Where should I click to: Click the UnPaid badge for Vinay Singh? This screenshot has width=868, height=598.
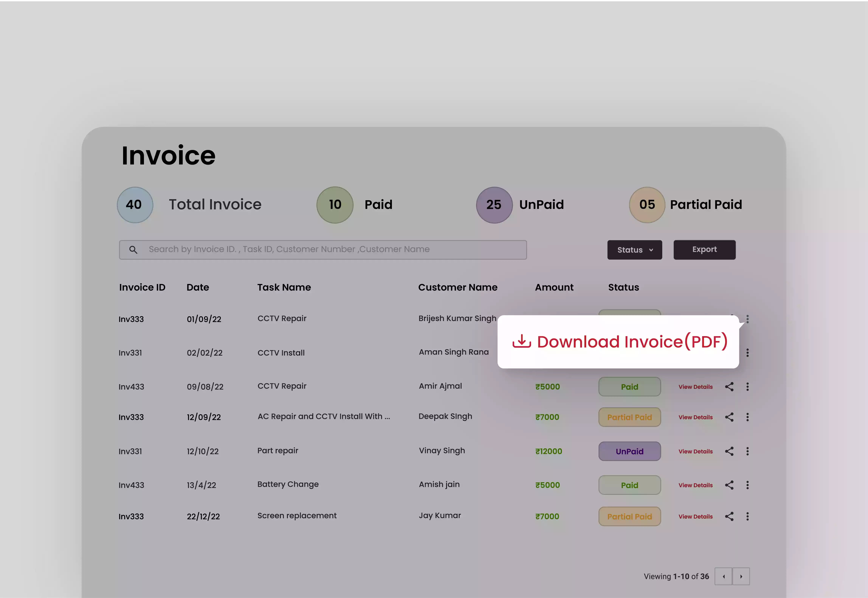point(629,451)
